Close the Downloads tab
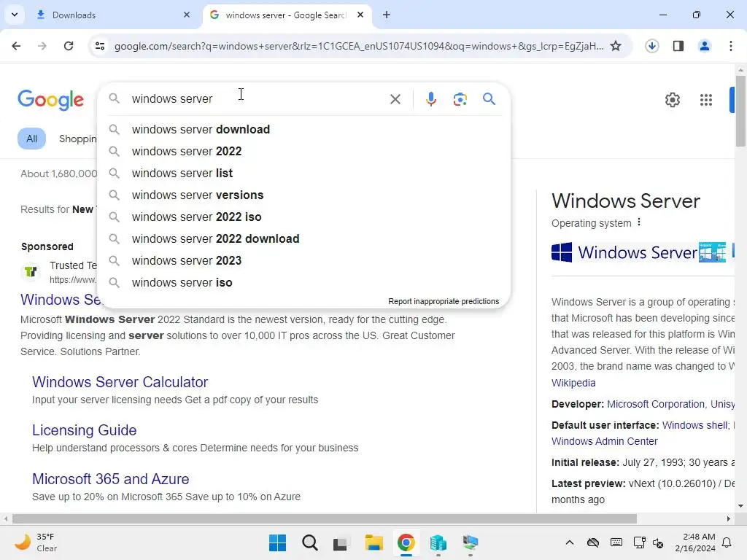This screenshot has width=747, height=560. coord(187,15)
